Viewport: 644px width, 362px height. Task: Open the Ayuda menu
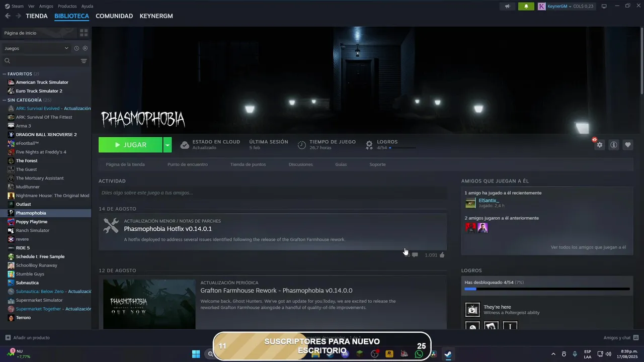tap(87, 6)
